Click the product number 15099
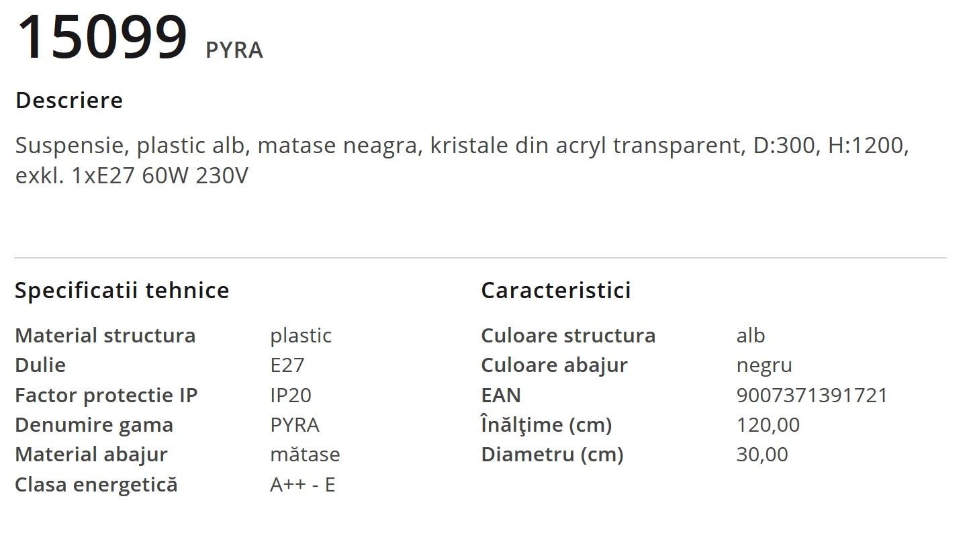Image resolution: width=969 pixels, height=560 pixels. click(102, 38)
